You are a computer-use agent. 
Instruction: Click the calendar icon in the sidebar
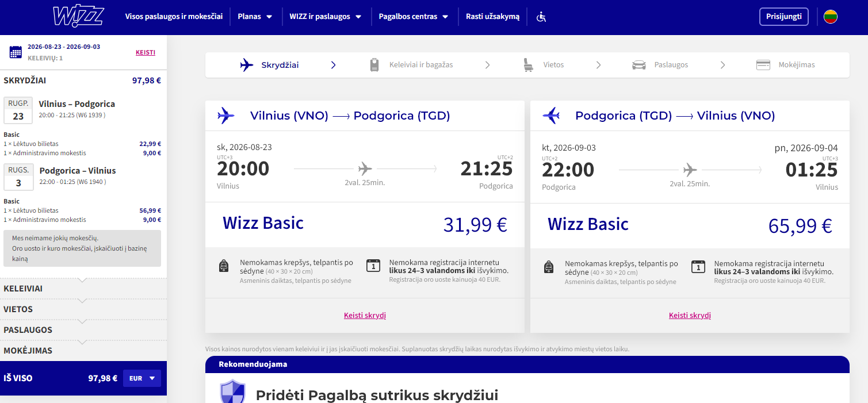[x=16, y=52]
